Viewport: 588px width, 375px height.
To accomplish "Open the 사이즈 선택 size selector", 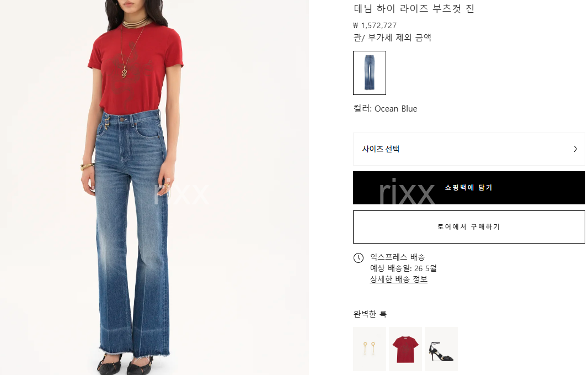I will tap(469, 149).
